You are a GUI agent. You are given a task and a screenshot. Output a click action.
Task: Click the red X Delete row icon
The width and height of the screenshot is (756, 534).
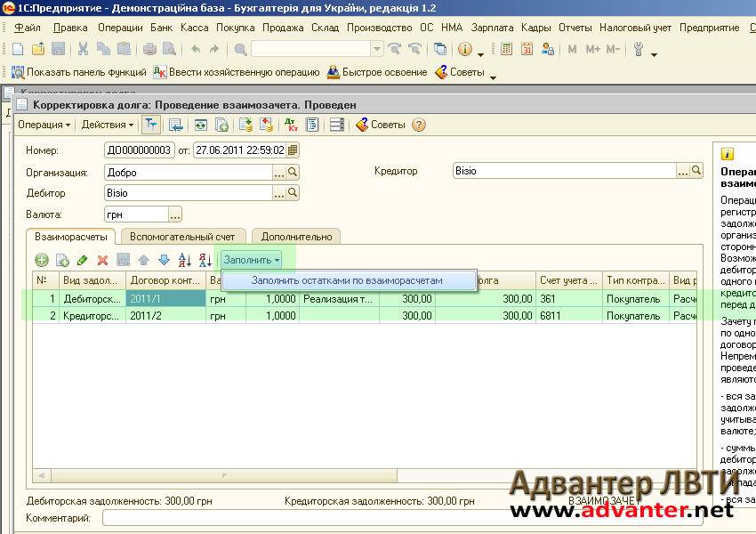[x=102, y=261]
